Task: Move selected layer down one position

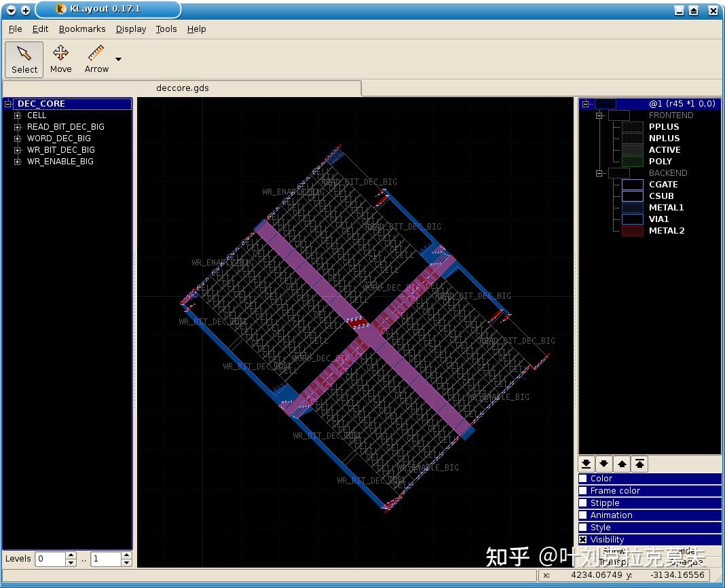Action: click(x=603, y=464)
